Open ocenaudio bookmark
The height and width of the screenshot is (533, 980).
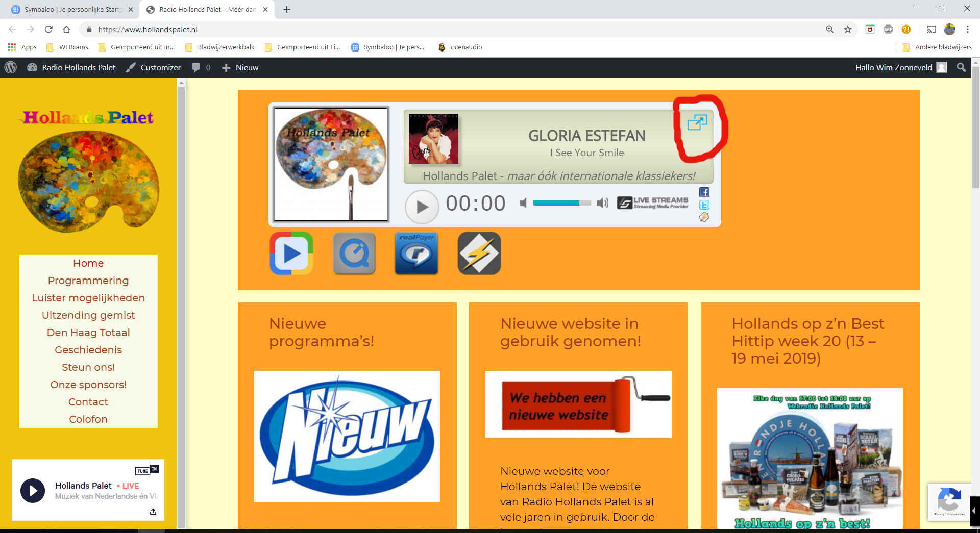coord(460,47)
